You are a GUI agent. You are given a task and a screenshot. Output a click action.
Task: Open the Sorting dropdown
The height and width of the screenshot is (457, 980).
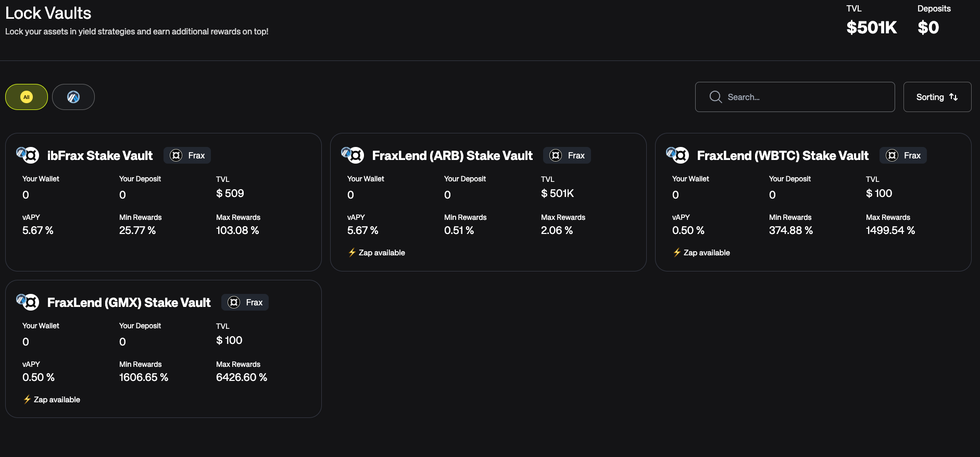(x=937, y=97)
